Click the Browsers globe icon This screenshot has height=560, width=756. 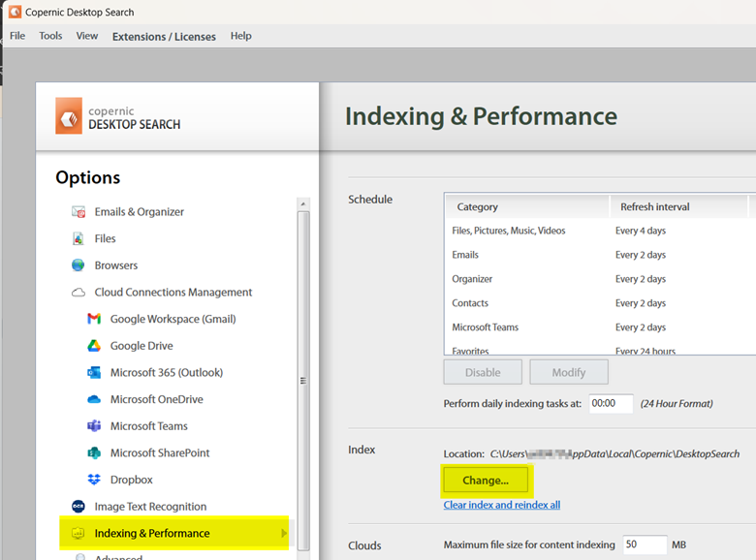[x=79, y=265]
